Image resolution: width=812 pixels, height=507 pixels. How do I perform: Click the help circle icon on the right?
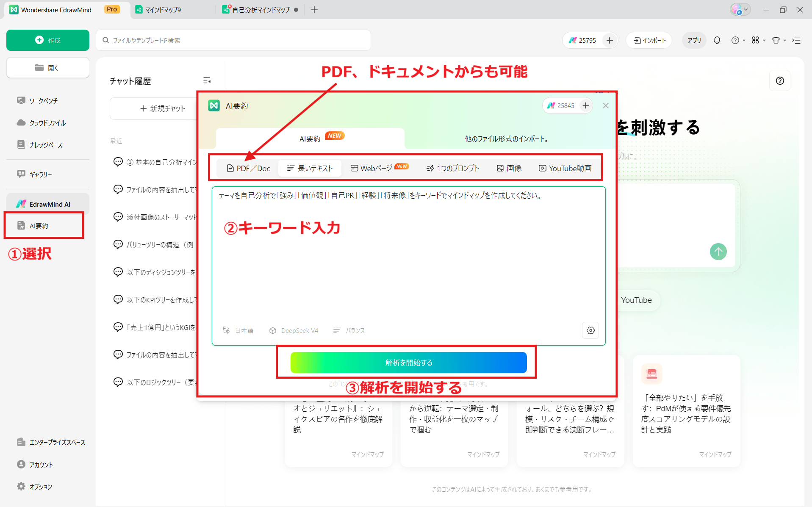click(x=780, y=80)
